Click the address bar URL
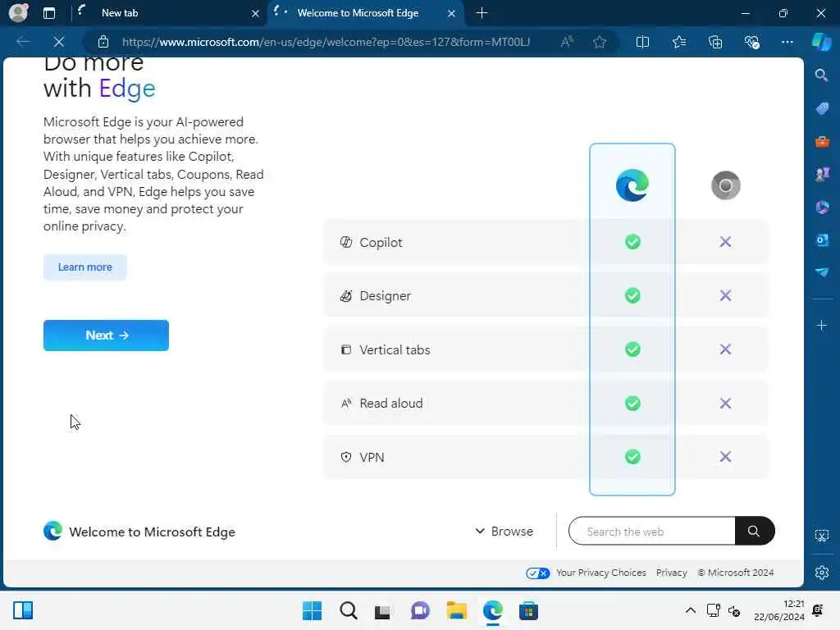Image resolution: width=840 pixels, height=630 pixels. coord(326,42)
